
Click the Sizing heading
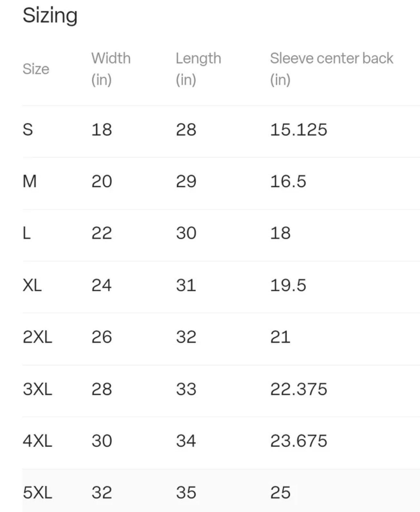[x=50, y=16]
